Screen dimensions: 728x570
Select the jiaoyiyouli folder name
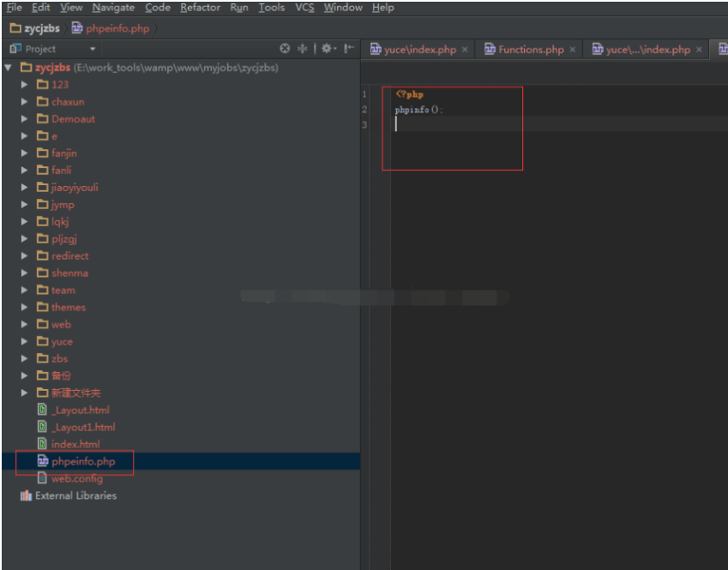pyautogui.click(x=75, y=188)
